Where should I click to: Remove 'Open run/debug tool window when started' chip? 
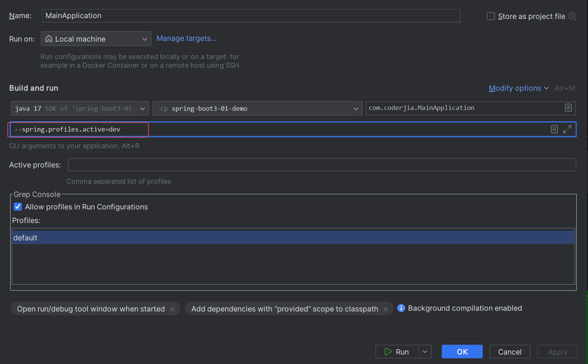pyautogui.click(x=172, y=309)
